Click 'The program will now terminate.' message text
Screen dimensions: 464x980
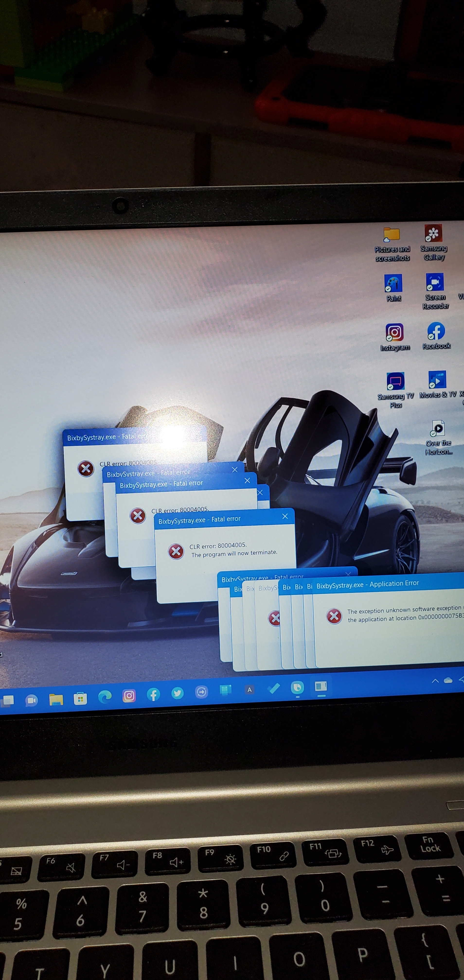pos(234,553)
